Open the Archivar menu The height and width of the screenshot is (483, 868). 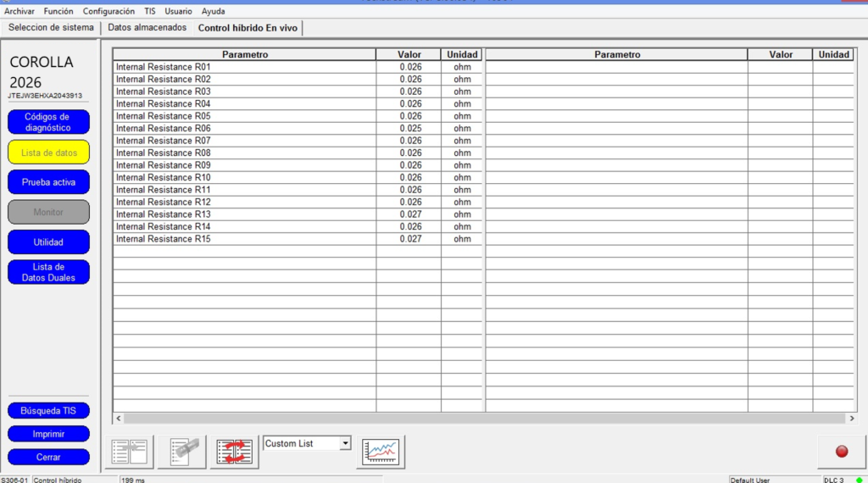coord(19,11)
